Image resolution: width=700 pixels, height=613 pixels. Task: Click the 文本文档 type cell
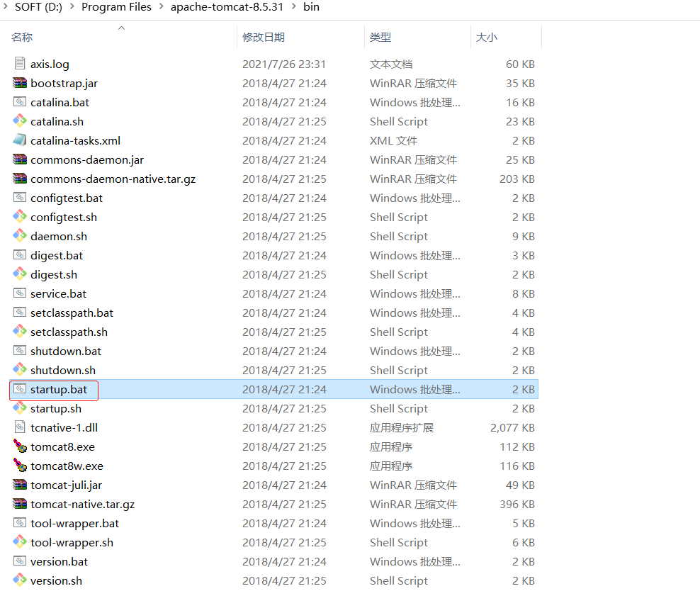[x=390, y=64]
